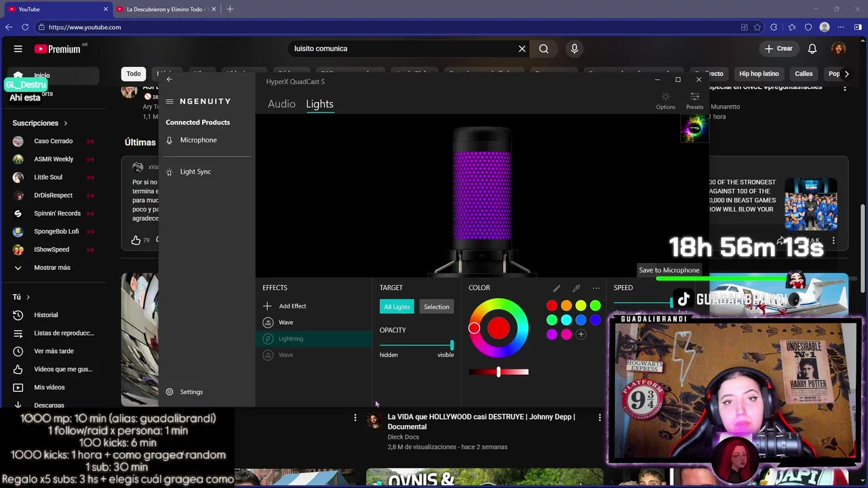Pick the red color swatch

tap(552, 306)
